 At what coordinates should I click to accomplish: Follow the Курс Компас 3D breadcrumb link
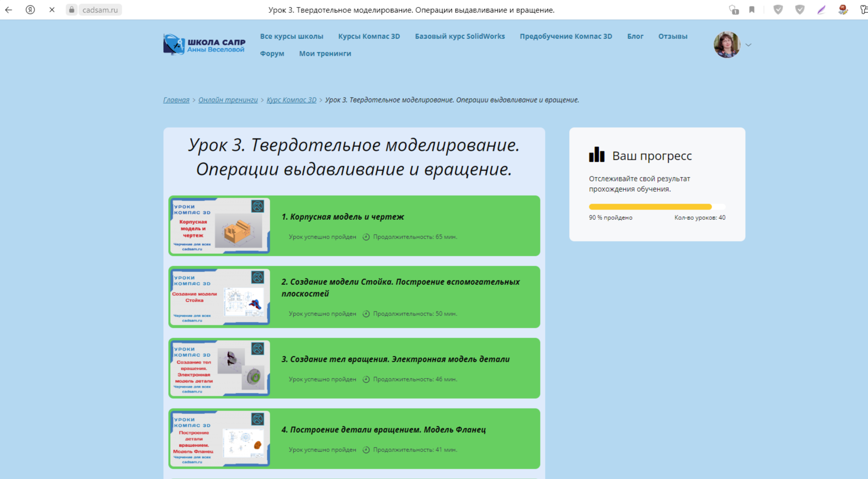pos(291,100)
